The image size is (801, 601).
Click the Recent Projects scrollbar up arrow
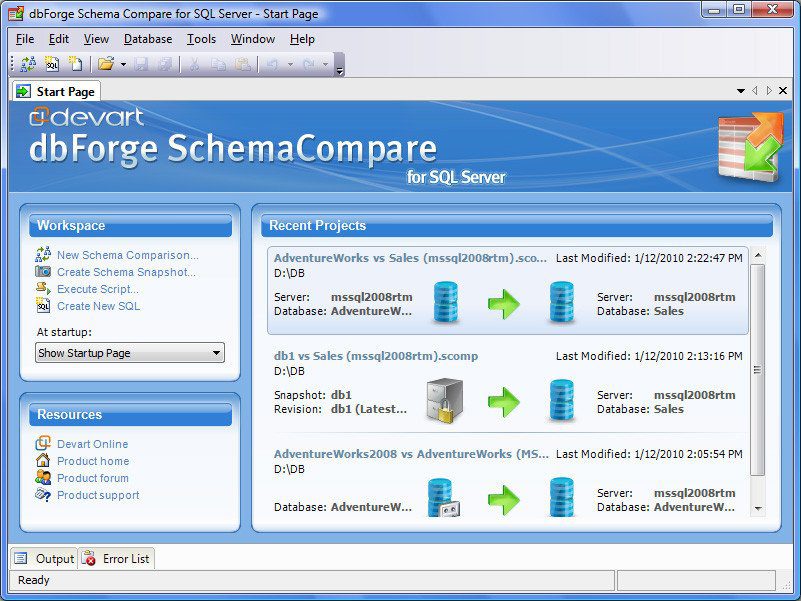point(758,255)
